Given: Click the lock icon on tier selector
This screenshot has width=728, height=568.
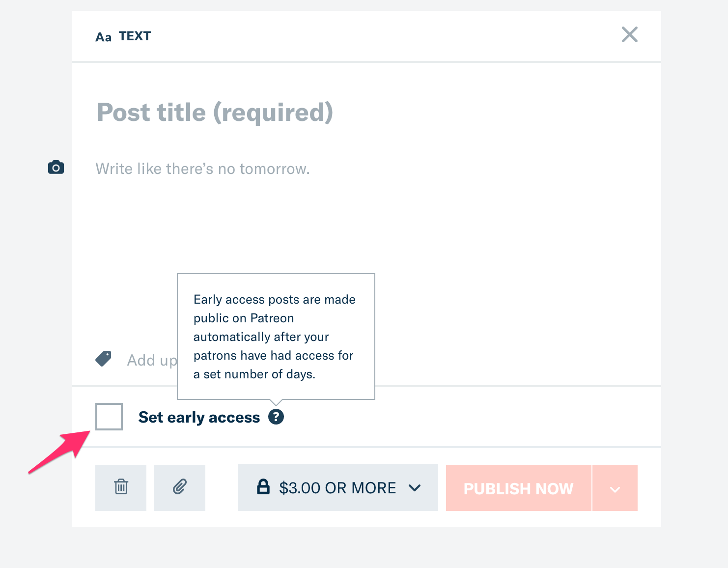Looking at the screenshot, I should [263, 487].
